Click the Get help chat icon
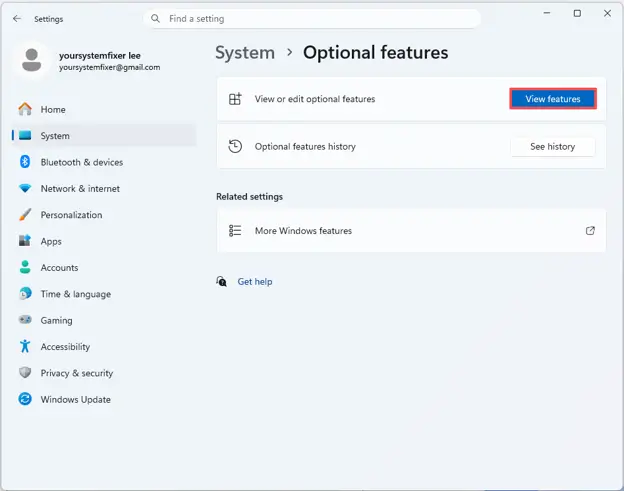Screen dimensions: 624x491 click(222, 282)
